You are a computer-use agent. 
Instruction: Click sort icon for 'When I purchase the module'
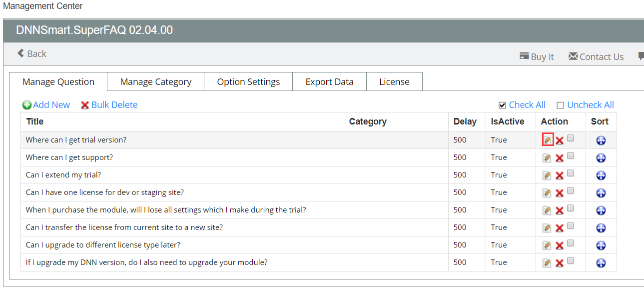coord(601,210)
